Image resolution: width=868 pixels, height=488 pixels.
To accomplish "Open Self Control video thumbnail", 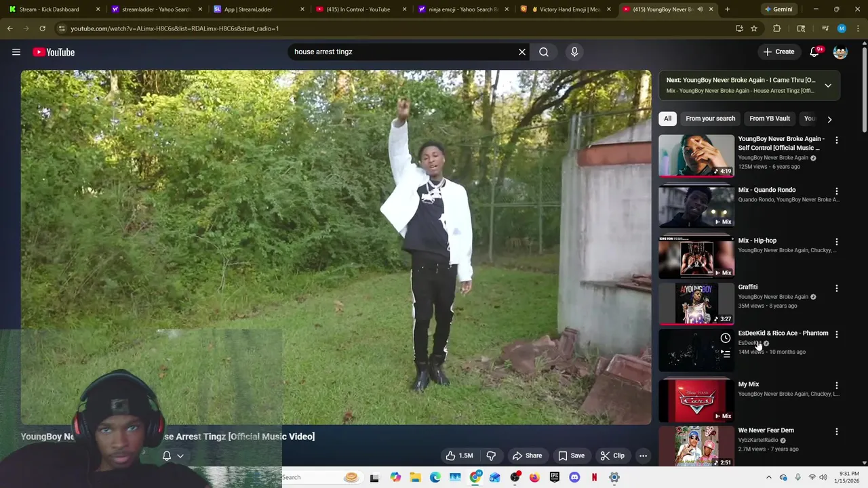I will click(696, 155).
